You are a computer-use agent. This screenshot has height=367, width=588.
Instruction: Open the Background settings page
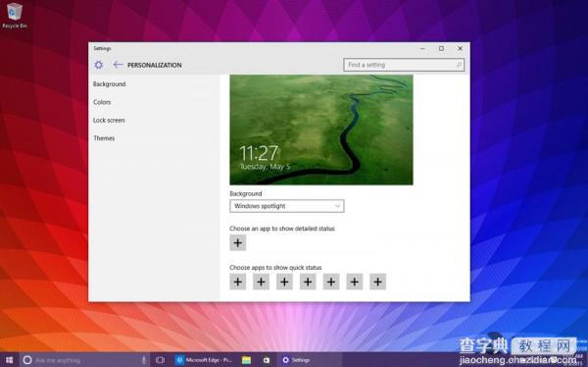[x=110, y=84]
